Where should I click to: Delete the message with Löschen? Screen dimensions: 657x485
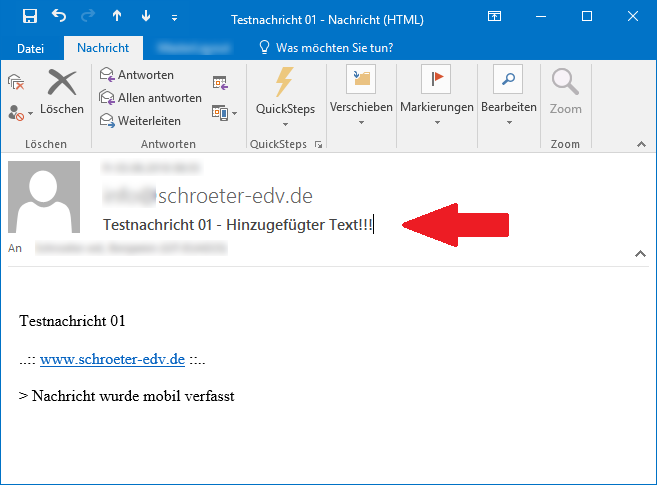tap(62, 92)
